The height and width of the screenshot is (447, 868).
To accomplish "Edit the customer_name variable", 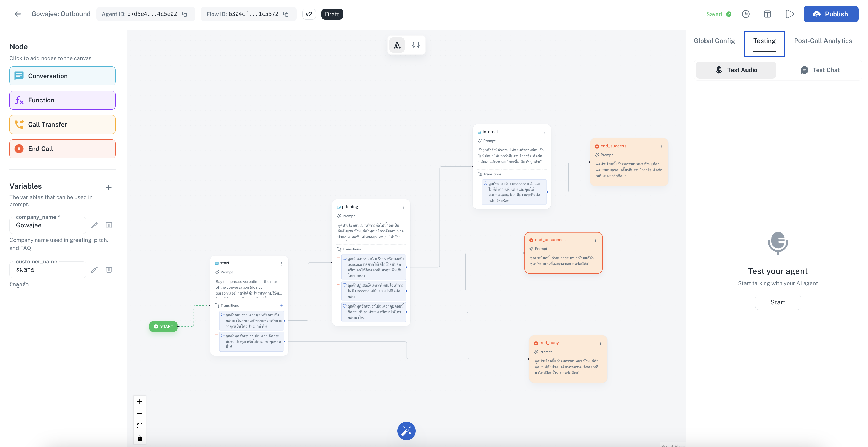I will pos(94,270).
